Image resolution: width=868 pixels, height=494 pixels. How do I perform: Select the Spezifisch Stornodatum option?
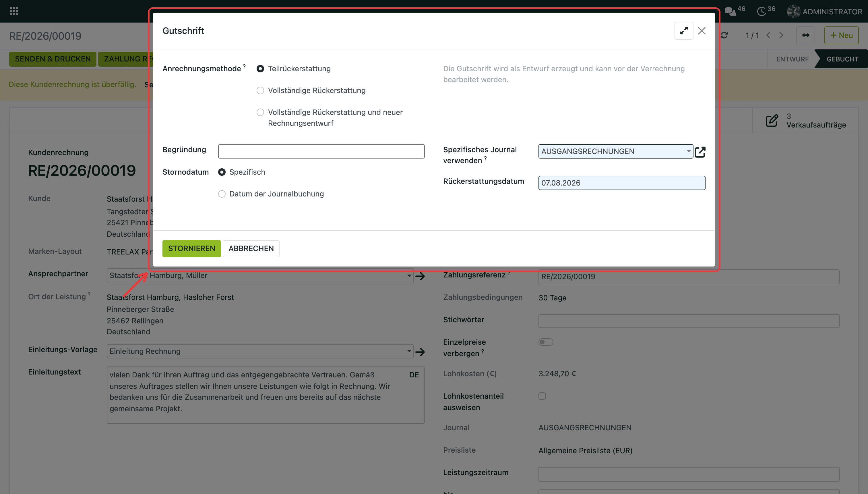tap(222, 172)
